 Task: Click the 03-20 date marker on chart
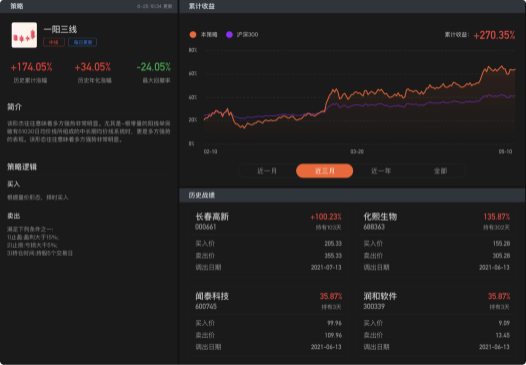tap(357, 152)
